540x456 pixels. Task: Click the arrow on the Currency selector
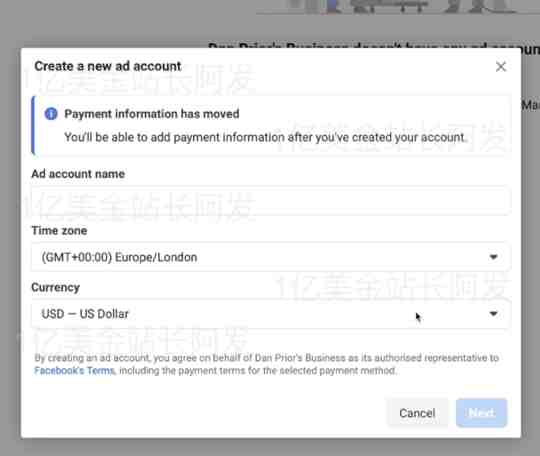493,314
